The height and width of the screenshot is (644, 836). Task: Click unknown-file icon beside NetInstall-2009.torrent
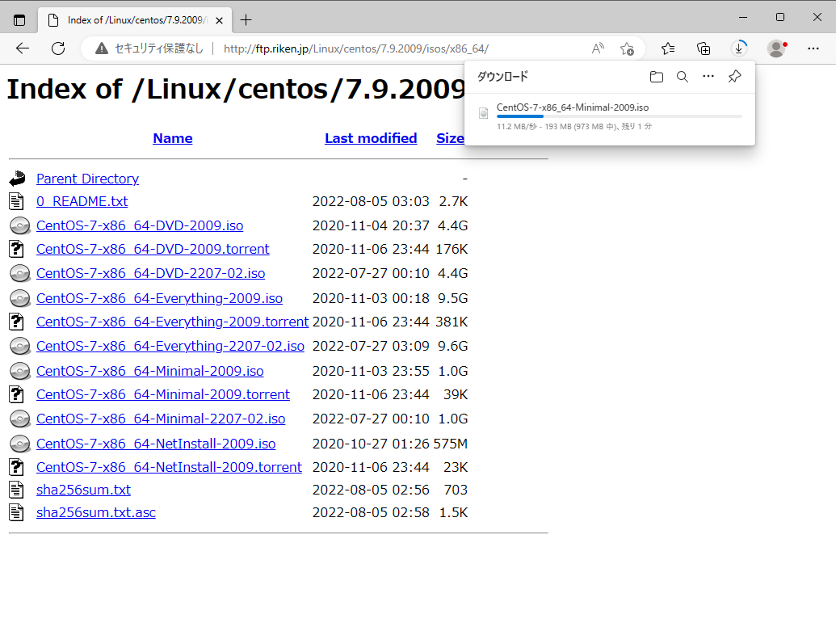pyautogui.click(x=16, y=467)
